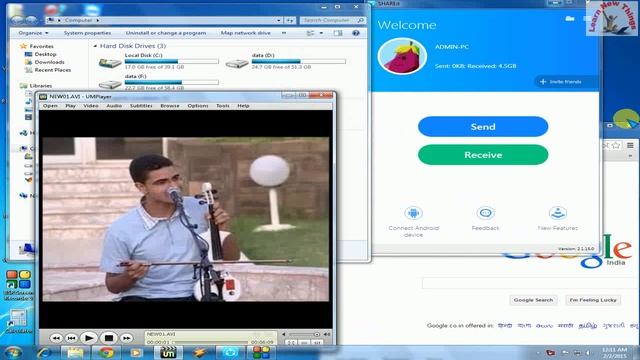Viewport: 640px width, 360px height.
Task: Click I'm Feeling Lucky button in Chrome
Action: click(x=593, y=300)
